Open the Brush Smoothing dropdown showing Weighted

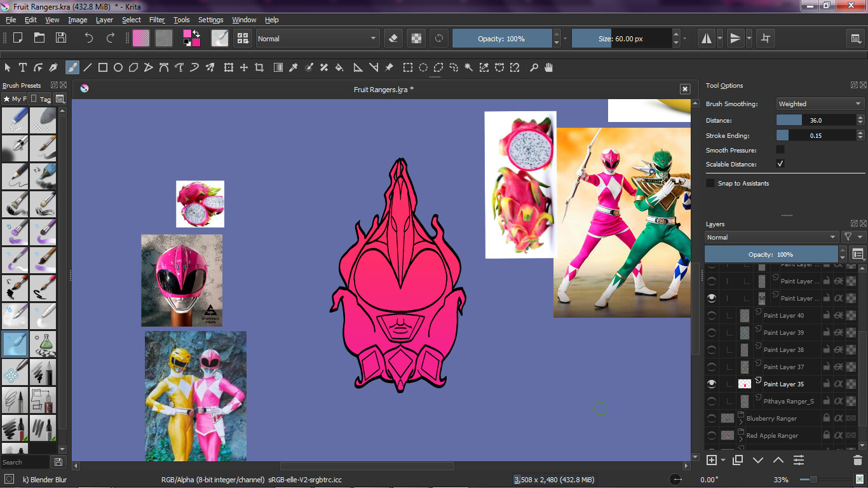(820, 103)
